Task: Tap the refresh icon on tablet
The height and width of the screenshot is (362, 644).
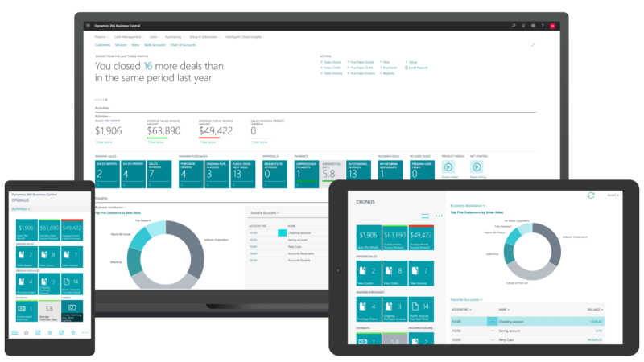Action: tap(591, 195)
